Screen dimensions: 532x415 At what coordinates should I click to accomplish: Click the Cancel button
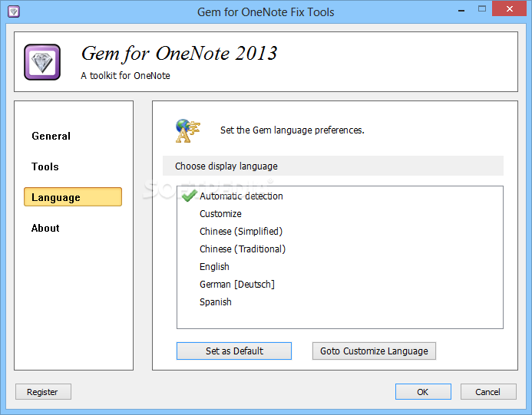click(x=488, y=392)
